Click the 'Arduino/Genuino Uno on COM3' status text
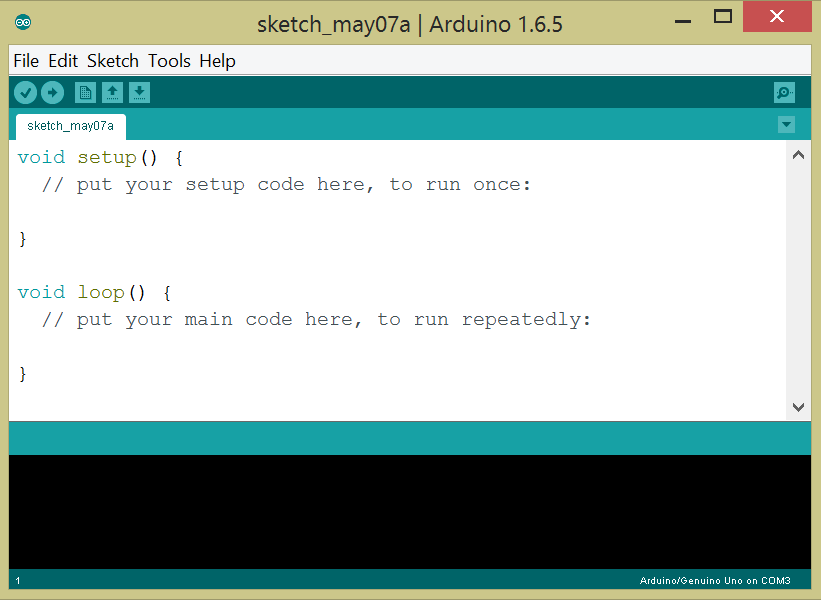This screenshot has height=600, width=821. point(715,581)
